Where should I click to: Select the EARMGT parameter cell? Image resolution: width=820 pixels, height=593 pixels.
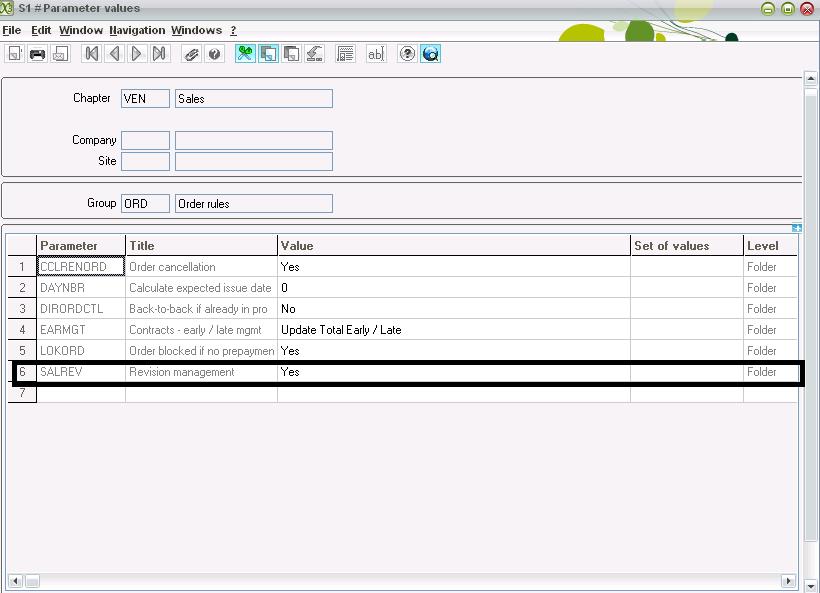pos(81,330)
